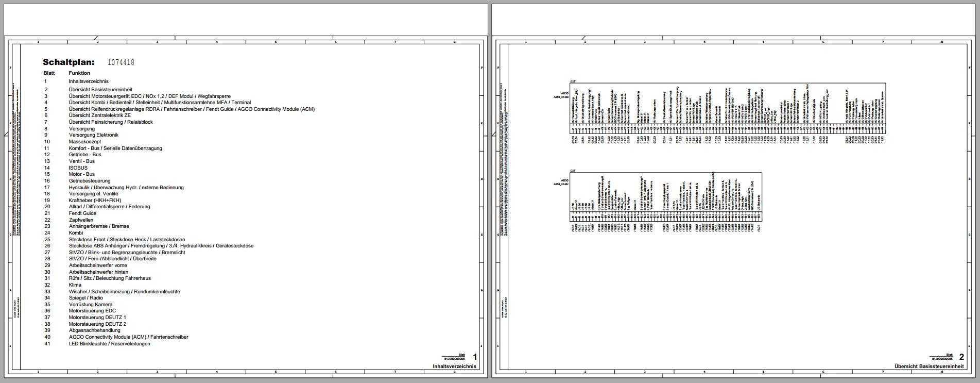Click the 'Massekonzept' entry
Viewport: 980px width, 383px height.
click(x=85, y=142)
